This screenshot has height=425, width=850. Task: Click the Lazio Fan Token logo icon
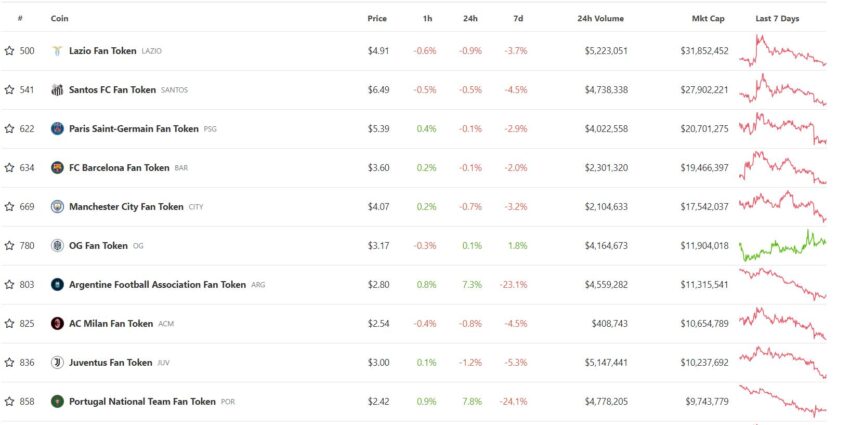click(x=57, y=51)
